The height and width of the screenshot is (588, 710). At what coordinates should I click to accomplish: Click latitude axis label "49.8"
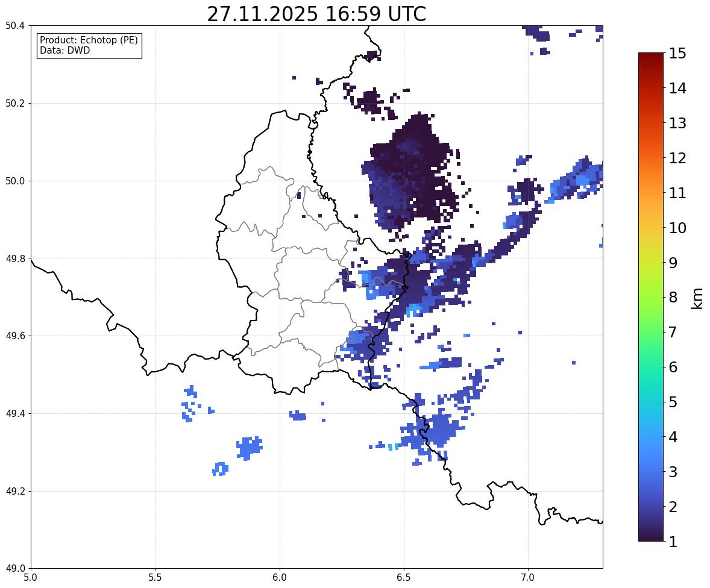15,258
